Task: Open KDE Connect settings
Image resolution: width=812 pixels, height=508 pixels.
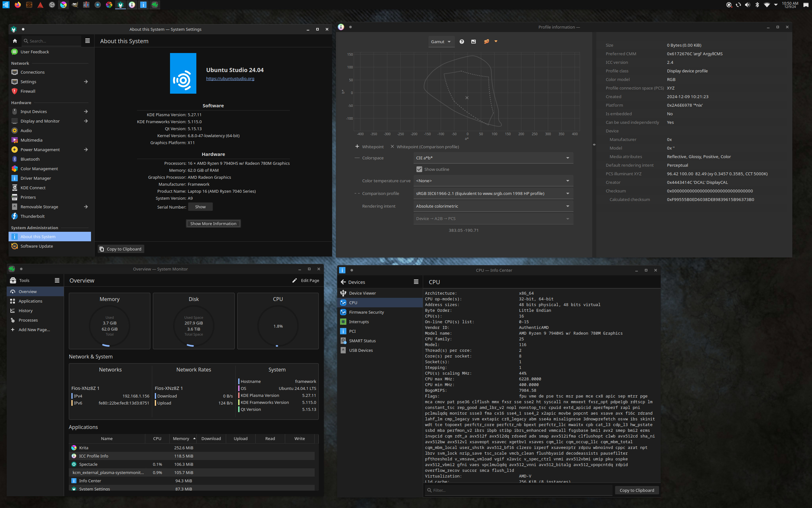Action: pyautogui.click(x=50, y=188)
